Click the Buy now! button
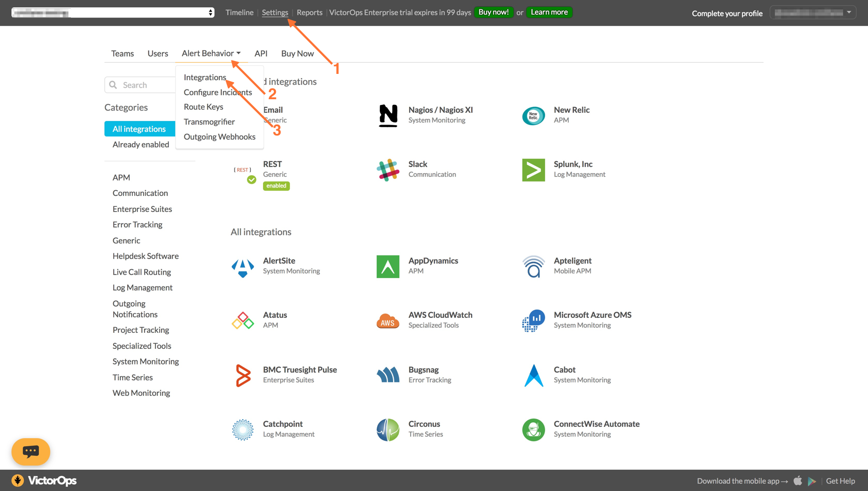This screenshot has width=868, height=491. pyautogui.click(x=493, y=11)
